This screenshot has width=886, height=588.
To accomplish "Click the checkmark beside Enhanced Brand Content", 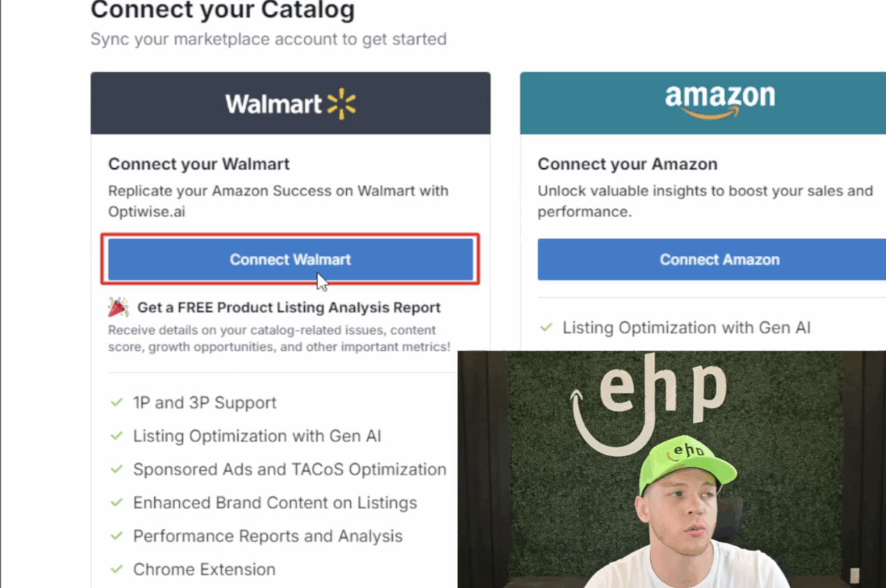I will coord(115,502).
